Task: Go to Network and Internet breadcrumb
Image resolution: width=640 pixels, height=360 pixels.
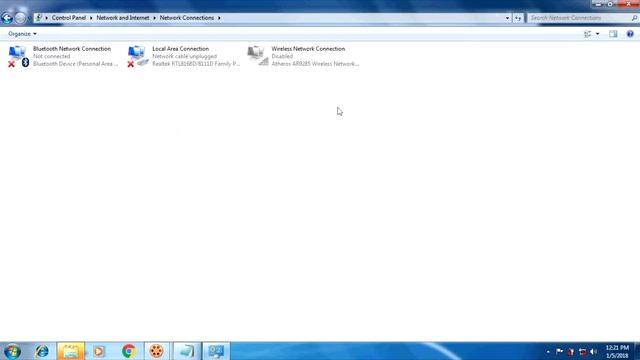Action: [123, 18]
